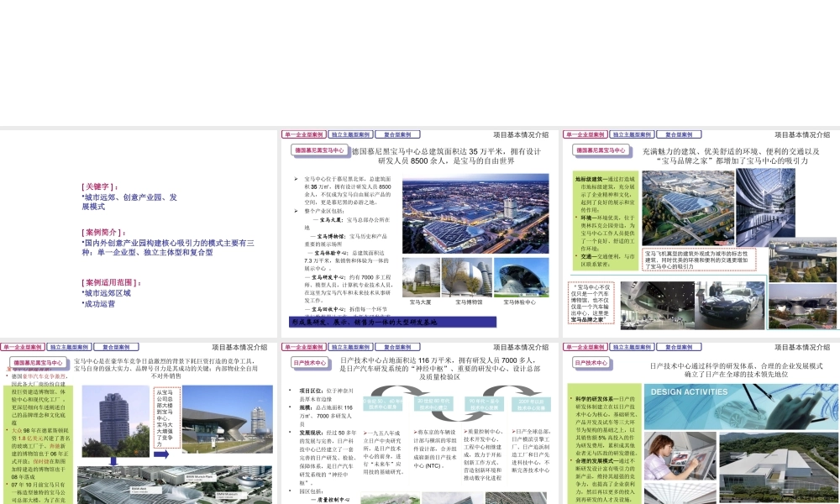The image size is (840, 504).
Task: Select the photo captioned 宝马大厦
Action: 421,277
